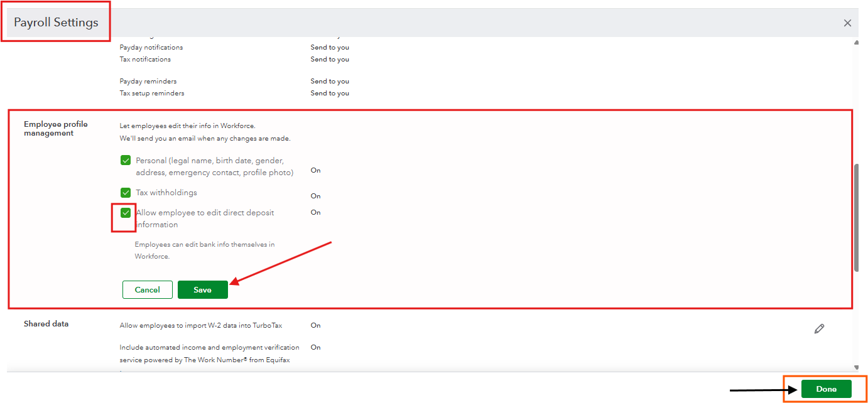868x403 pixels.
Task: Uncheck Allow employee to edit direct deposit
Action: tap(126, 213)
